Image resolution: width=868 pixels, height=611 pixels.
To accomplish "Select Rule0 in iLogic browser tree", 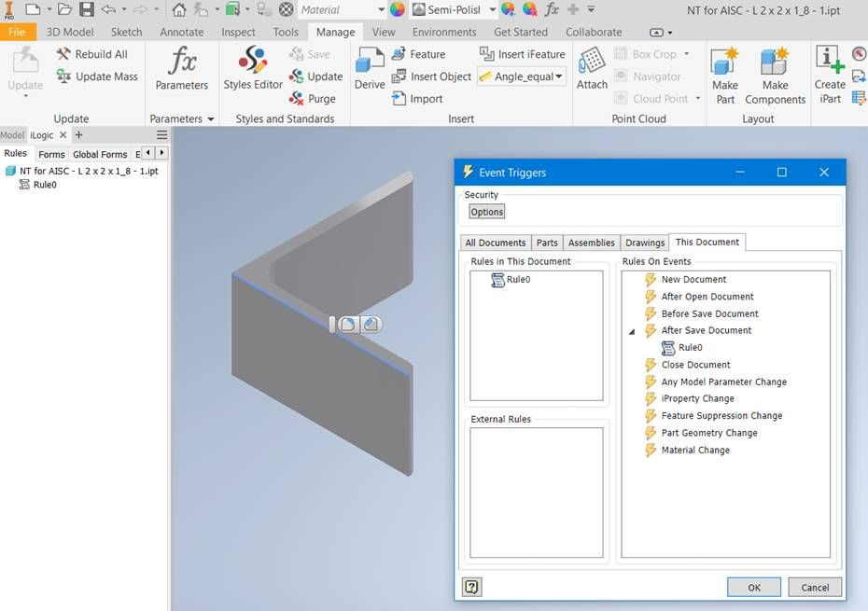I will click(x=38, y=185).
